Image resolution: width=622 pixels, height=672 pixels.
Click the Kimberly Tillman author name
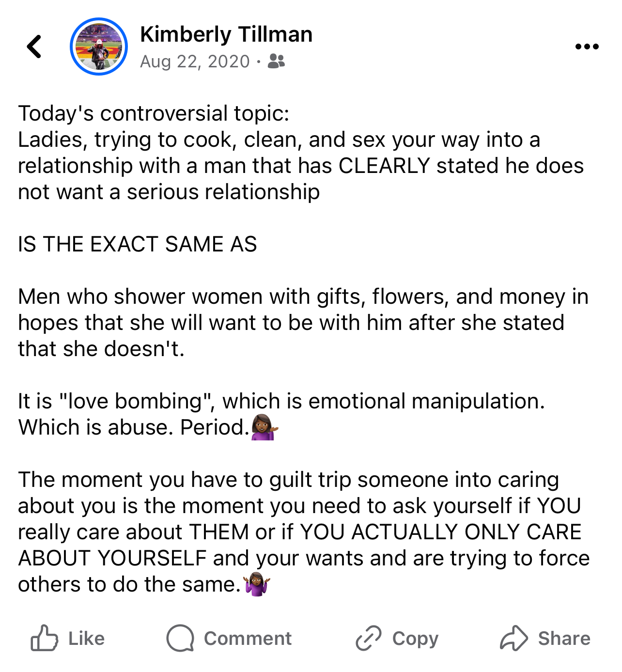(x=226, y=34)
